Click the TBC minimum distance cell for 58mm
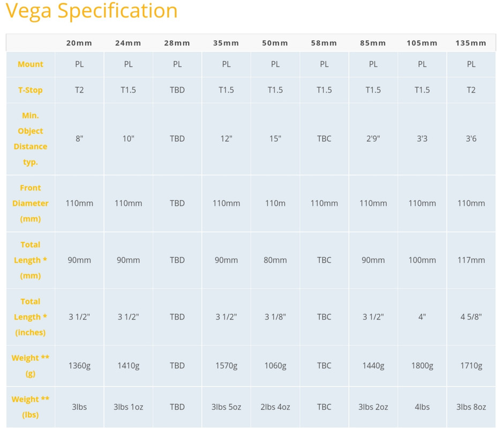Screen dimensions: 504x428 click(x=324, y=139)
